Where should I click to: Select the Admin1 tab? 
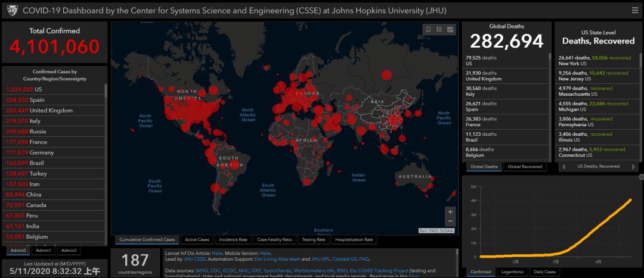(x=43, y=250)
